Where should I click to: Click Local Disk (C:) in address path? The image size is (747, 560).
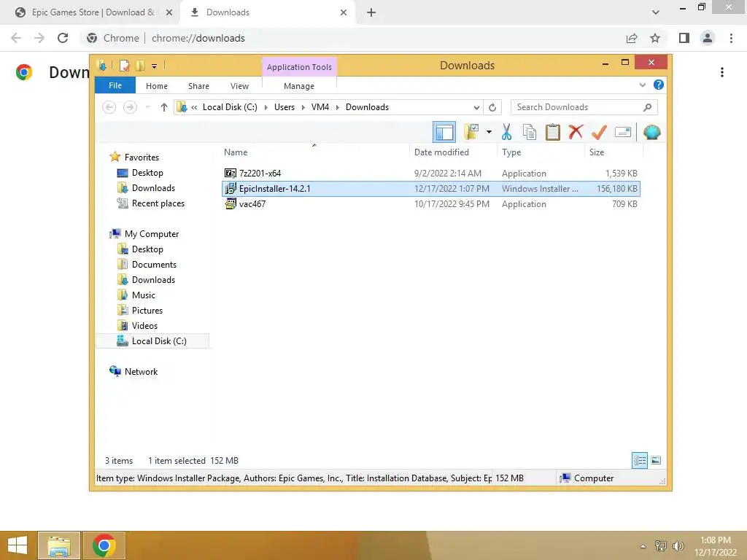click(x=230, y=107)
